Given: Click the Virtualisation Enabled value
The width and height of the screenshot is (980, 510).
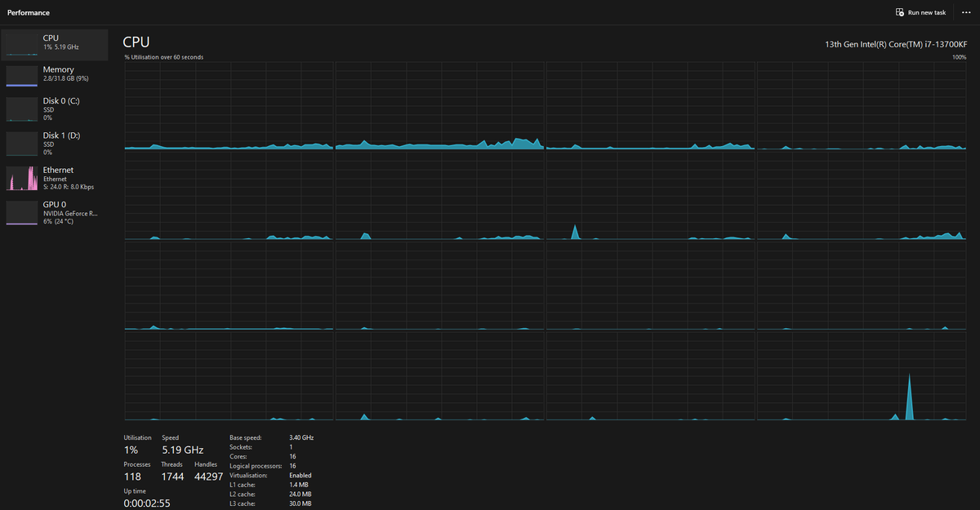Looking at the screenshot, I should [x=301, y=475].
